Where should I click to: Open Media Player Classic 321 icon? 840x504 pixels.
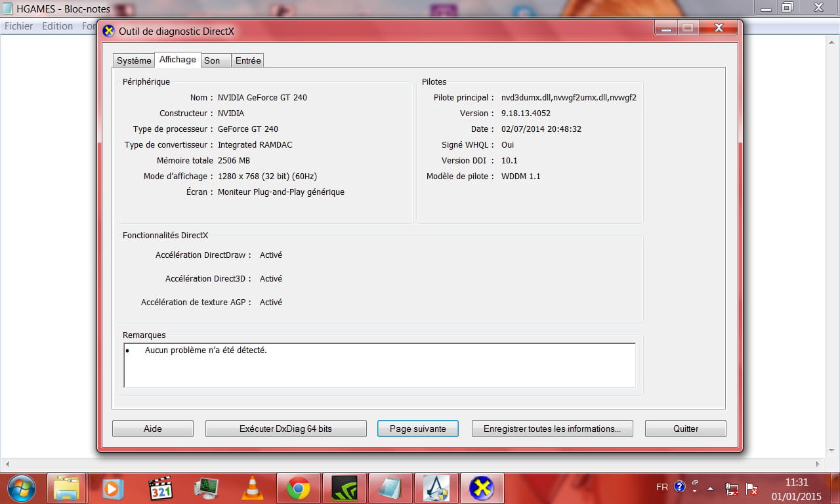(160, 489)
